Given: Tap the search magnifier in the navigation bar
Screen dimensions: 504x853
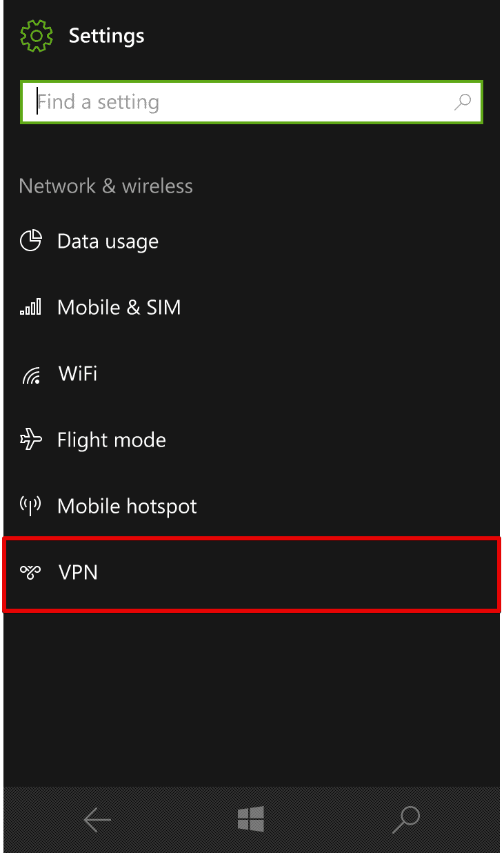Looking at the screenshot, I should pos(406,819).
